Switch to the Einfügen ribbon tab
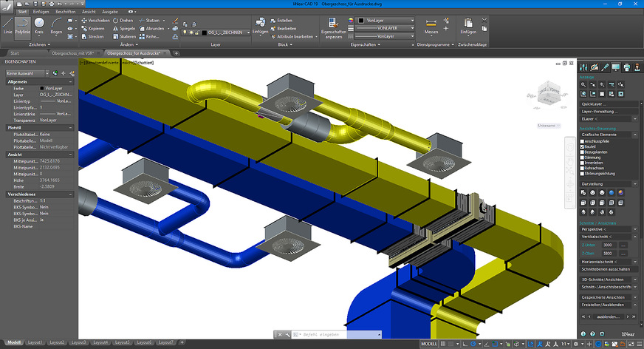Viewport: 644px width, 349px height. coord(41,12)
